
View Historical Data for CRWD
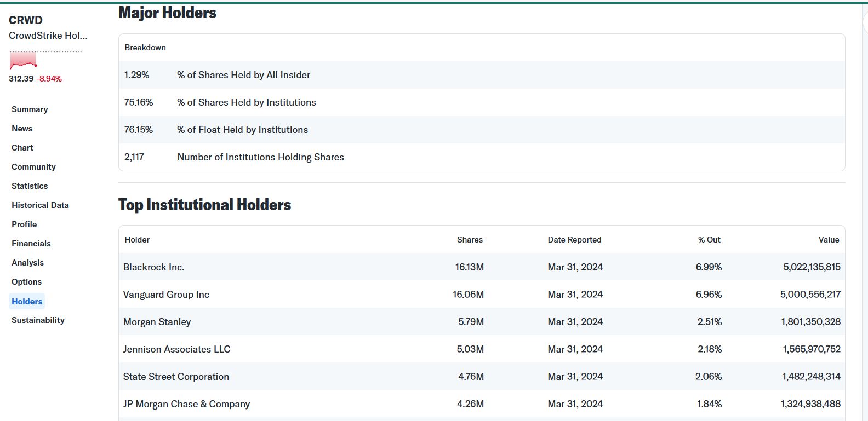coord(40,205)
